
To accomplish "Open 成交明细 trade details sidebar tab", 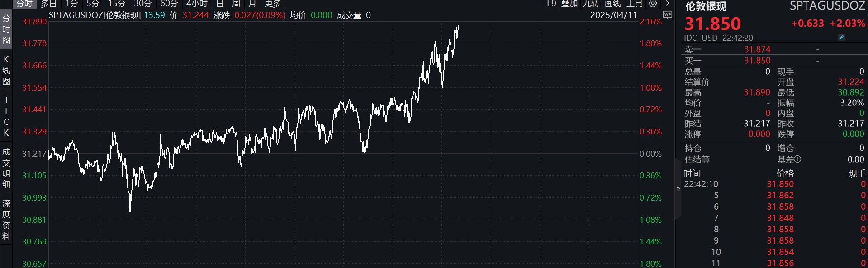I will pos(6,168).
